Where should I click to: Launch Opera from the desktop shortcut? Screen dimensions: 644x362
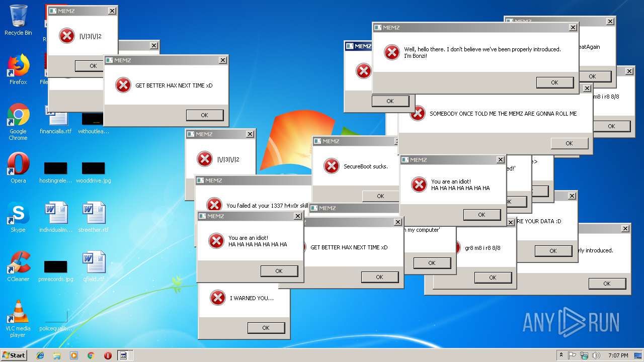(x=18, y=168)
